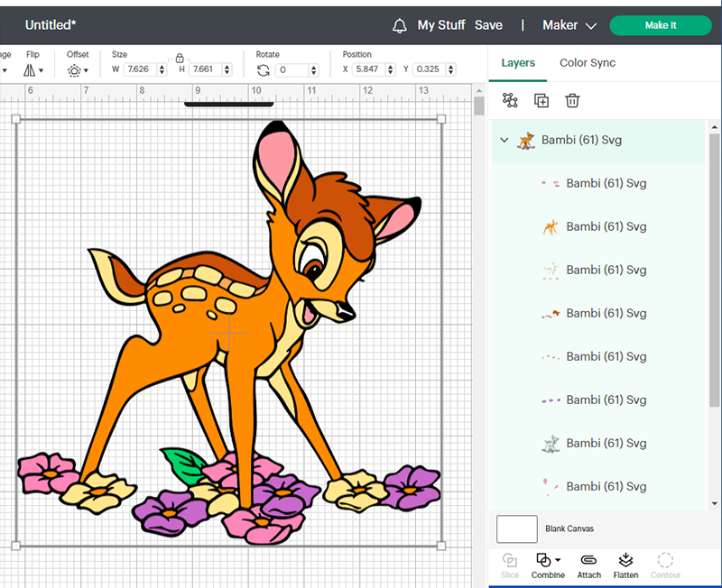Viewport: 722px width, 588px height.
Task: Delete selected layer with trash icon
Action: click(x=572, y=100)
